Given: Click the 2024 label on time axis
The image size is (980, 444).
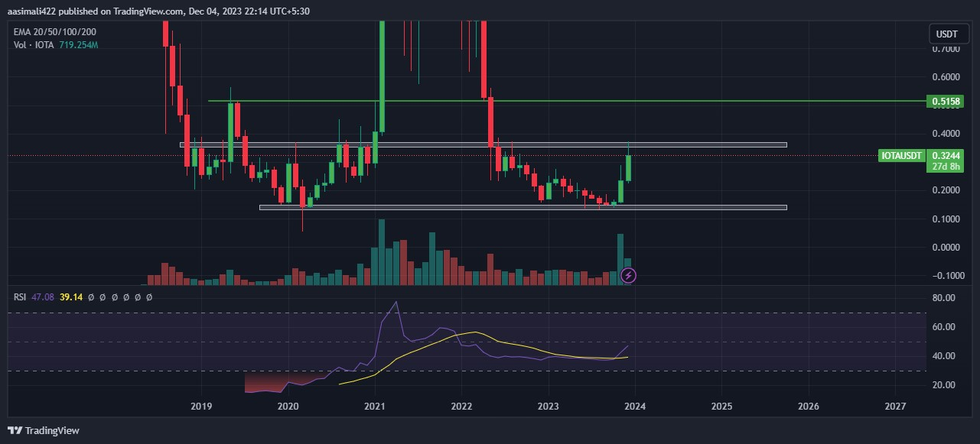Looking at the screenshot, I should [x=635, y=407].
